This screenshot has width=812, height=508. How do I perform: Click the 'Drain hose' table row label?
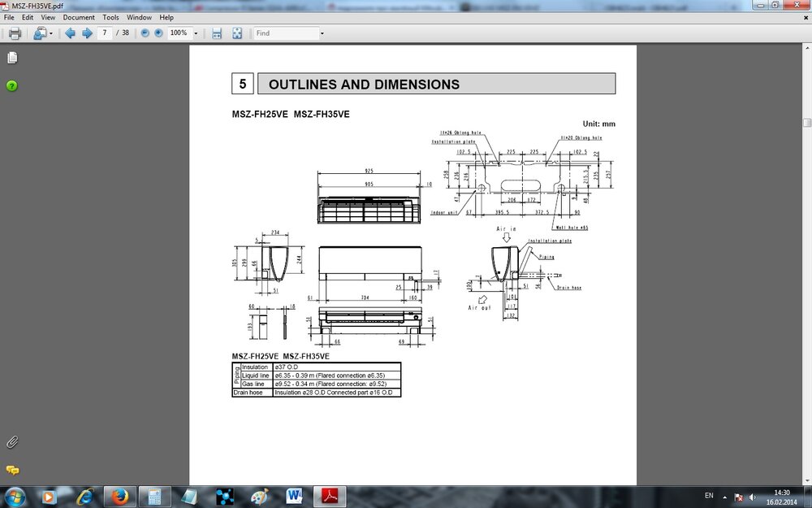point(248,393)
